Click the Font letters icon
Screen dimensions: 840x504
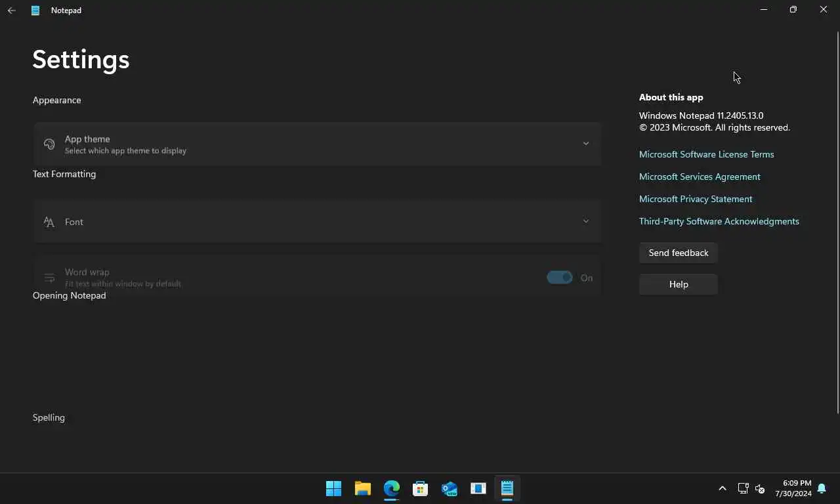49,222
